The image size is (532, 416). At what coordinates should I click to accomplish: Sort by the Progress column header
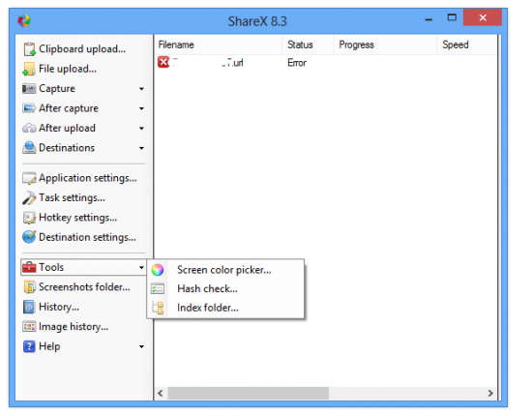(x=385, y=45)
